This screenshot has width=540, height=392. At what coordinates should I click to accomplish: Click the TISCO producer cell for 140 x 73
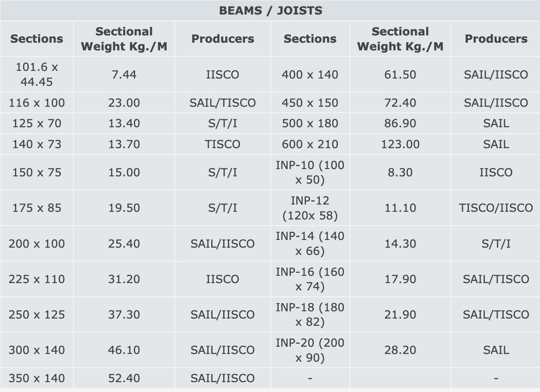point(222,144)
